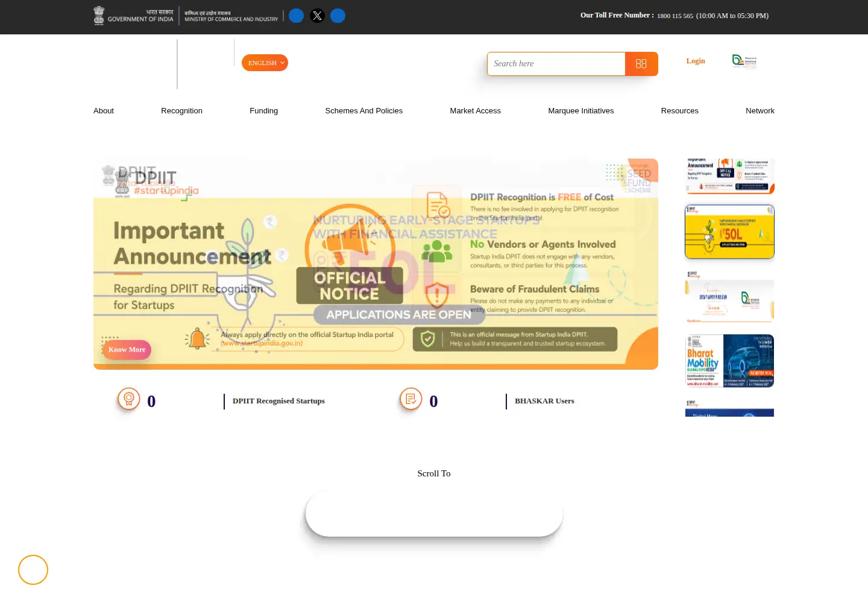Open the Market Access menu
This screenshot has height=603, width=868.
[475, 111]
